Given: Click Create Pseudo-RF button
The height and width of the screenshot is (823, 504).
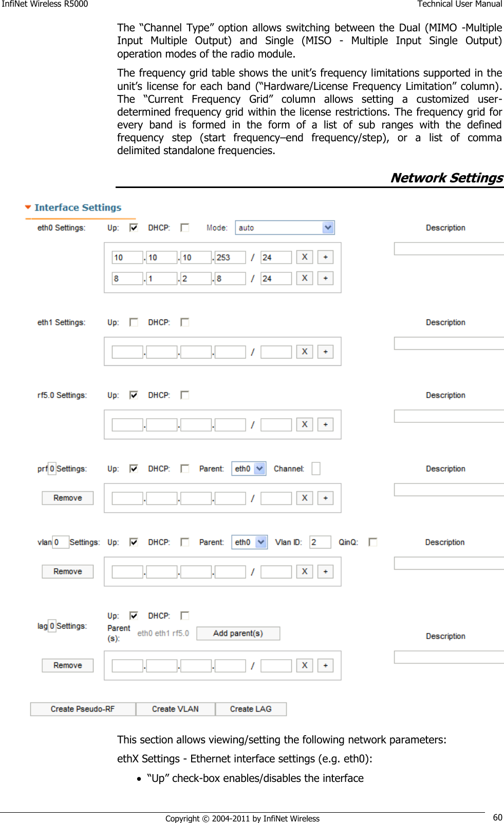Looking at the screenshot, I should [83, 709].
